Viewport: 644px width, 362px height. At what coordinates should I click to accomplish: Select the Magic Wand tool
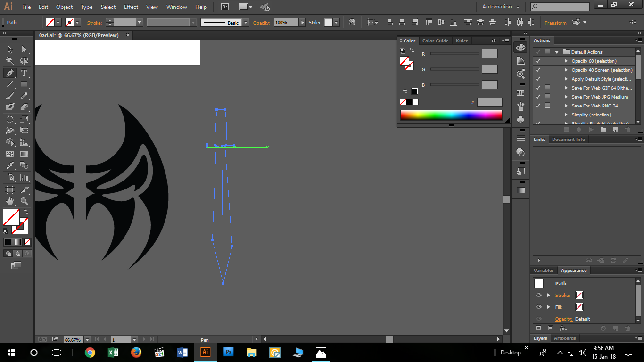(x=9, y=61)
